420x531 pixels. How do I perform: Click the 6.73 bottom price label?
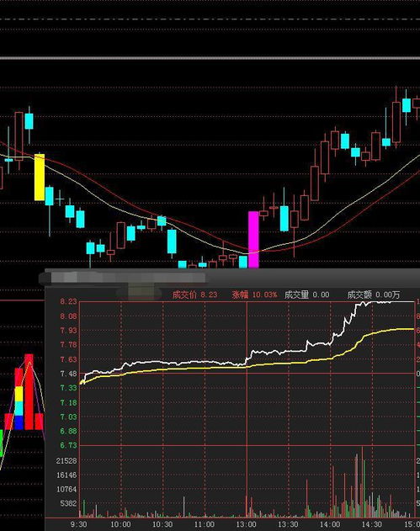tap(68, 445)
